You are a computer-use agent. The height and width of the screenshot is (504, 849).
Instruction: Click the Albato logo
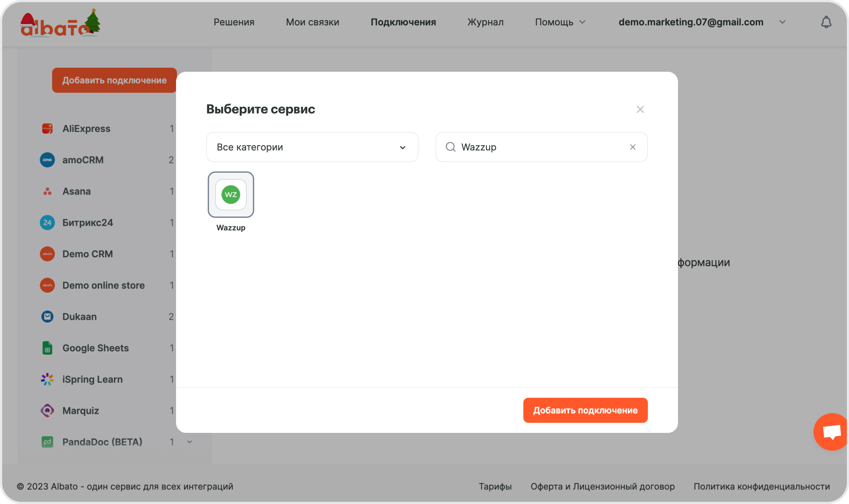tap(60, 23)
